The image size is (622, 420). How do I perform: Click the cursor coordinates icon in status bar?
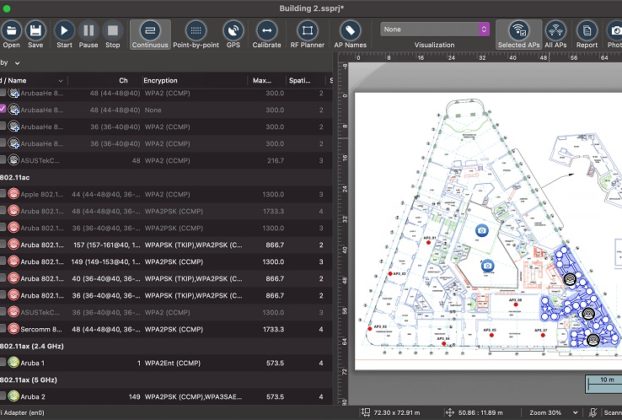tap(449, 412)
